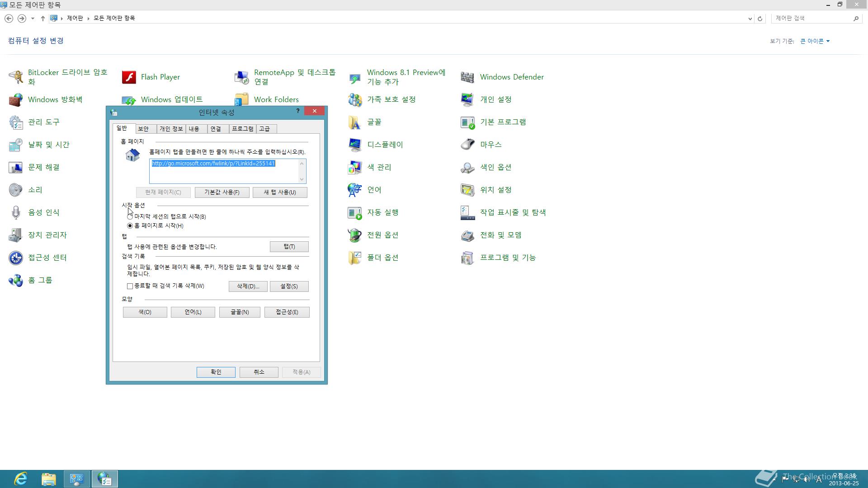Open 접근성(E) button
868x488 pixels.
[x=287, y=312]
